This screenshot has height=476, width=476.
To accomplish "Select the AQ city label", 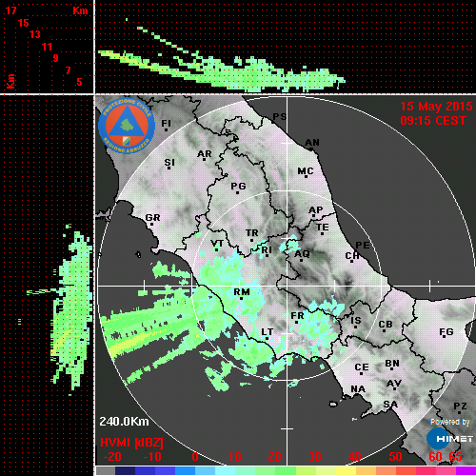I will [302, 254].
